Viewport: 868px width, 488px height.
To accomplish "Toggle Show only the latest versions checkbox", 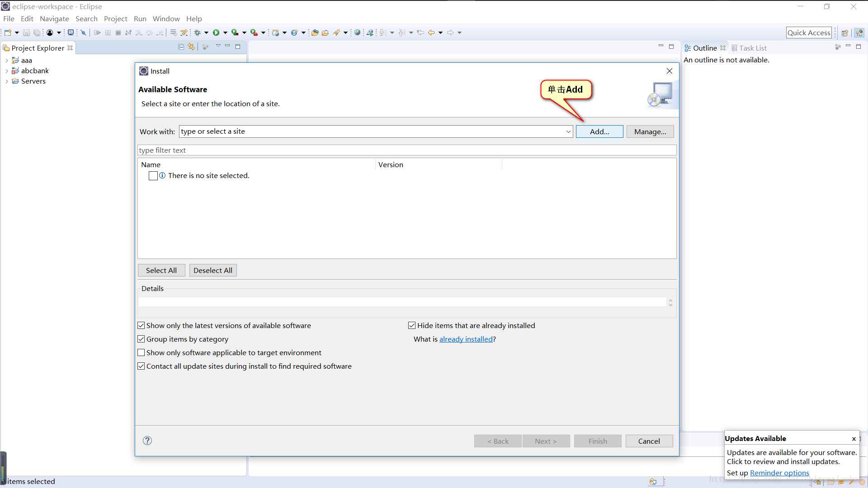I will coord(141,325).
